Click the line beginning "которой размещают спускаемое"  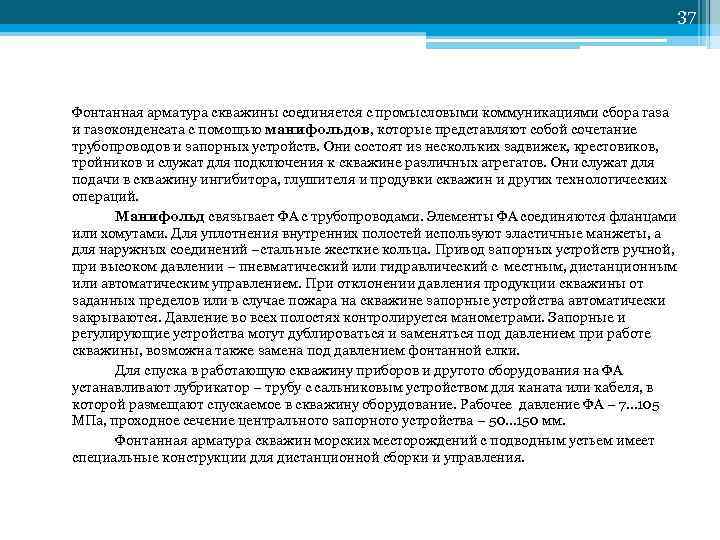coord(366,405)
